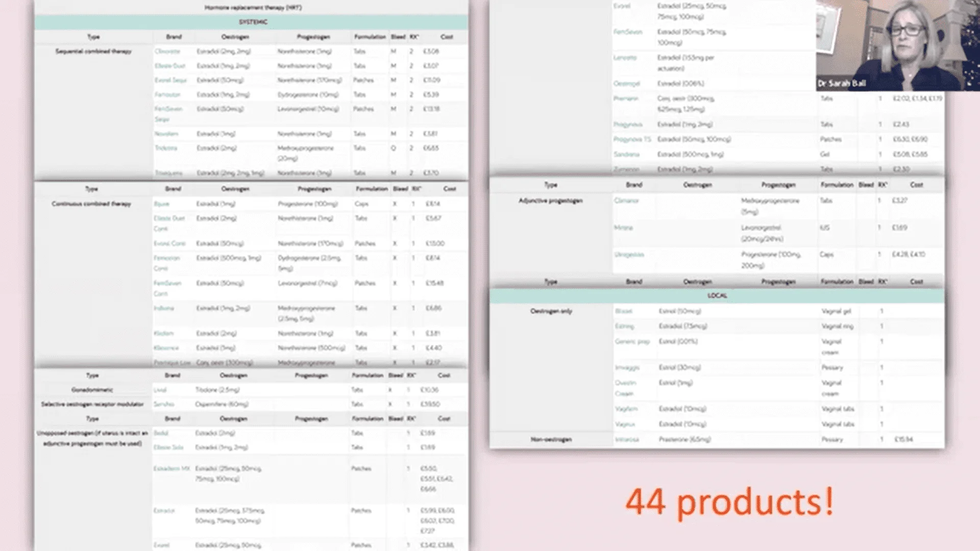Screen dimensions: 980x551
Task: Open the Estraderm MX brand link
Action: (x=171, y=468)
